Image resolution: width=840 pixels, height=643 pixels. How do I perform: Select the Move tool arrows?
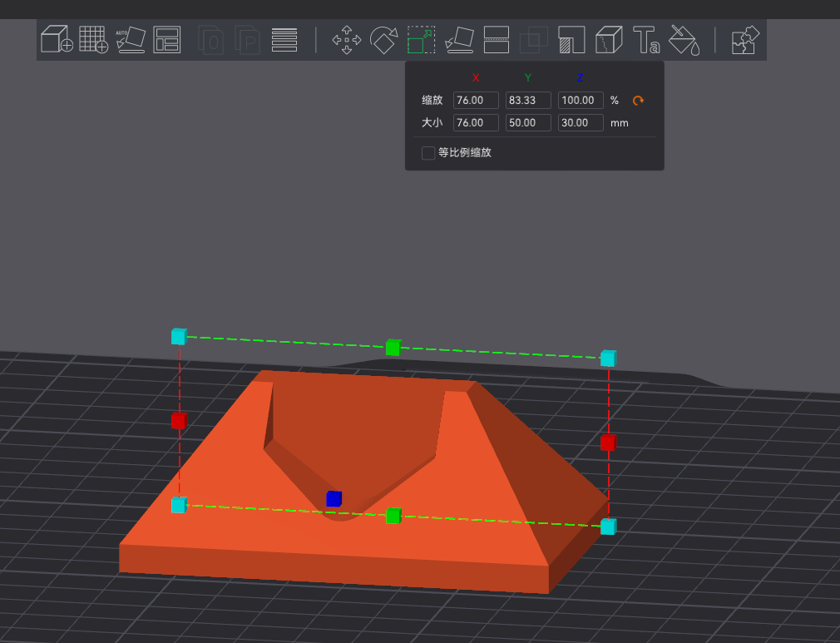[x=347, y=40]
